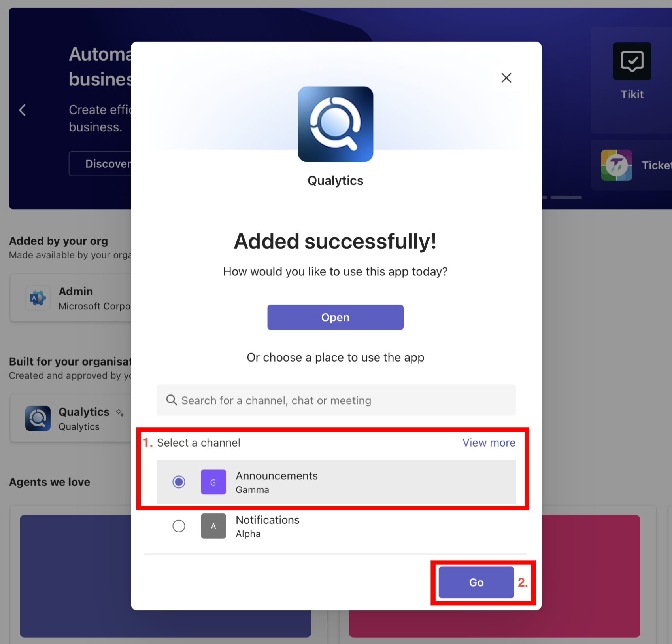This screenshot has width=672, height=644.
Task: Go to previous banner slide with left chevron
Action: pos(23,110)
